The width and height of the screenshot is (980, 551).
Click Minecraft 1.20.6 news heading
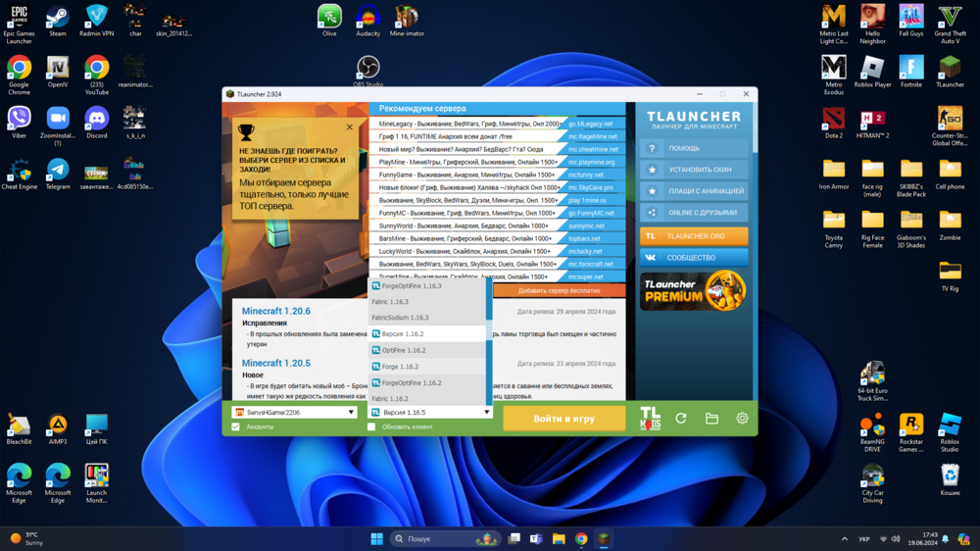(x=275, y=311)
